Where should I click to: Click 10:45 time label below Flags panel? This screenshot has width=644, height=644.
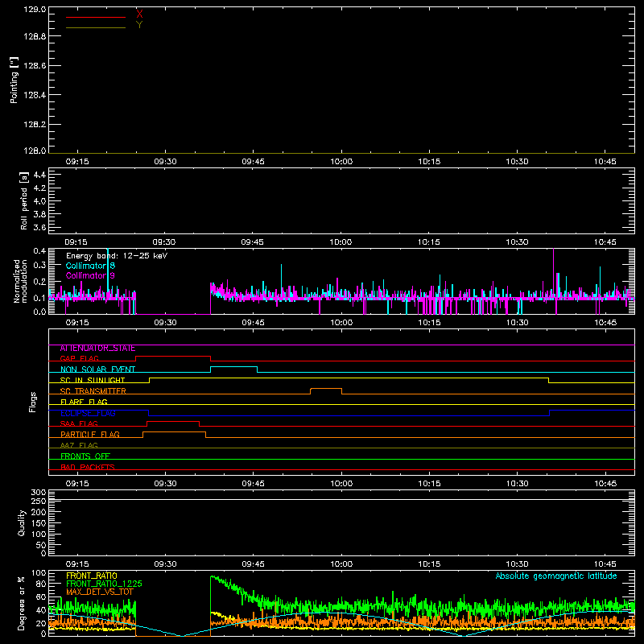(605, 484)
